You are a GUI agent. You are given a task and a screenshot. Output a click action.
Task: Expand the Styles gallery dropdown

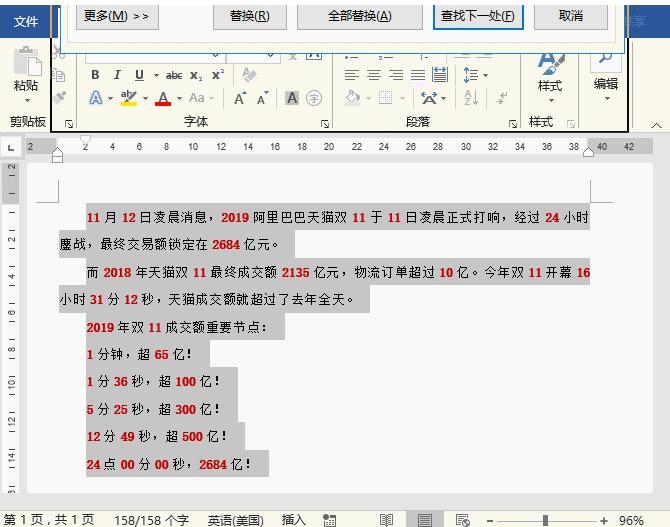coord(549,98)
